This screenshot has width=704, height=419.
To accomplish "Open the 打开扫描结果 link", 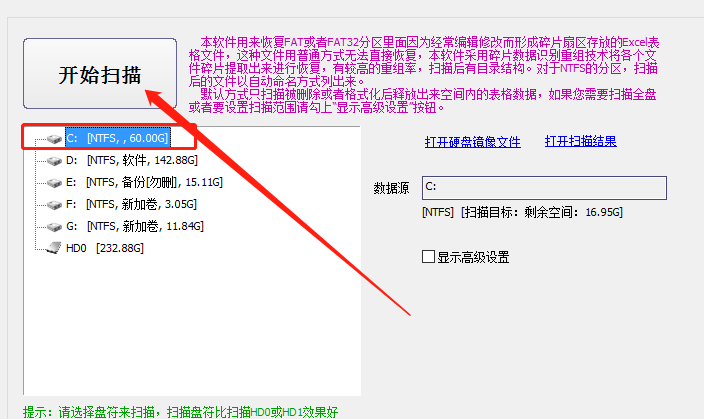I will (x=581, y=141).
